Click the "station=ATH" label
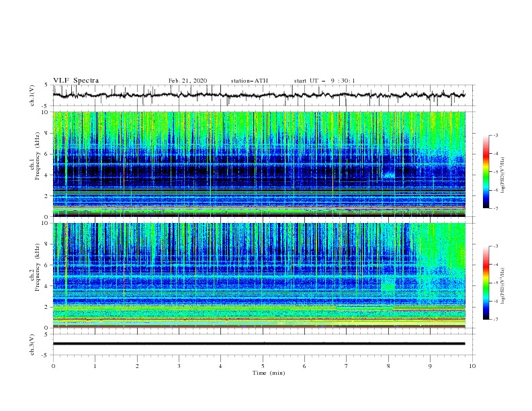 [249, 81]
